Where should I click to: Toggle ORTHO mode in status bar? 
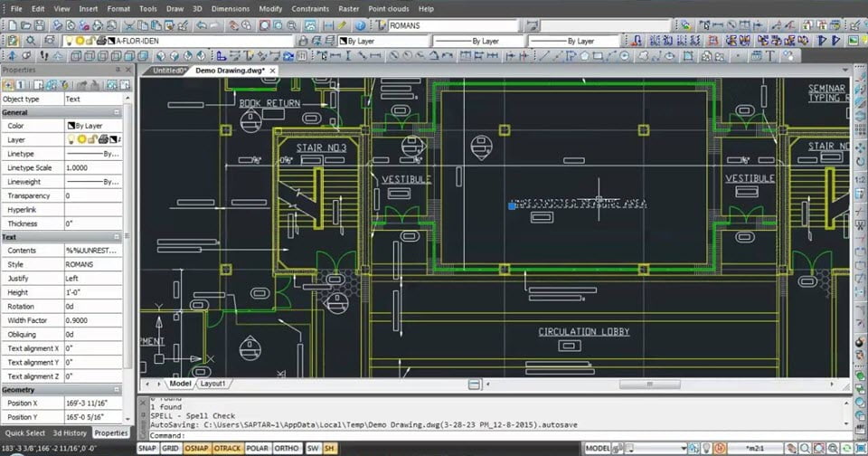287,448
